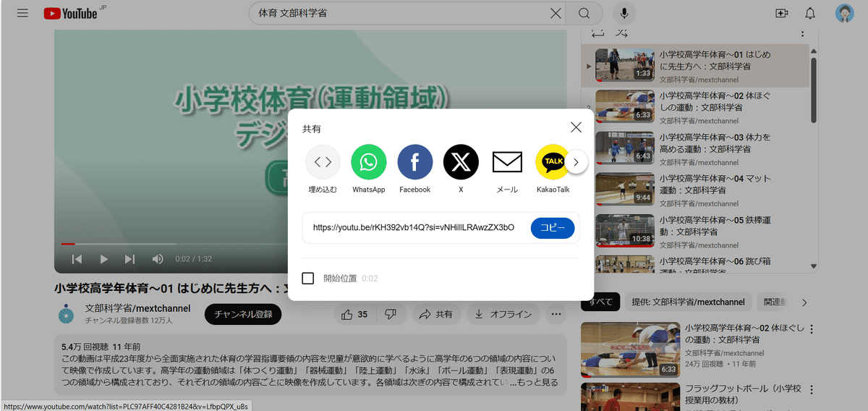Dislike the video thumbs down
The image size is (868, 411).
click(391, 314)
